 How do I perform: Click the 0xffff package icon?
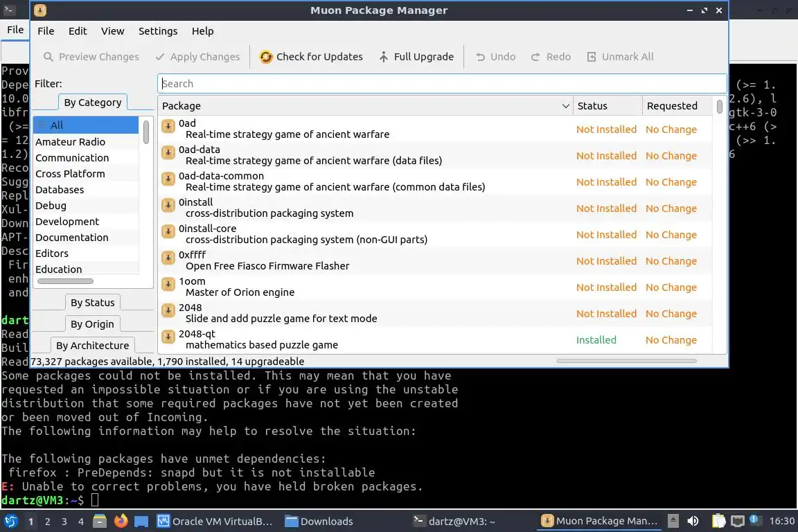pyautogui.click(x=168, y=258)
